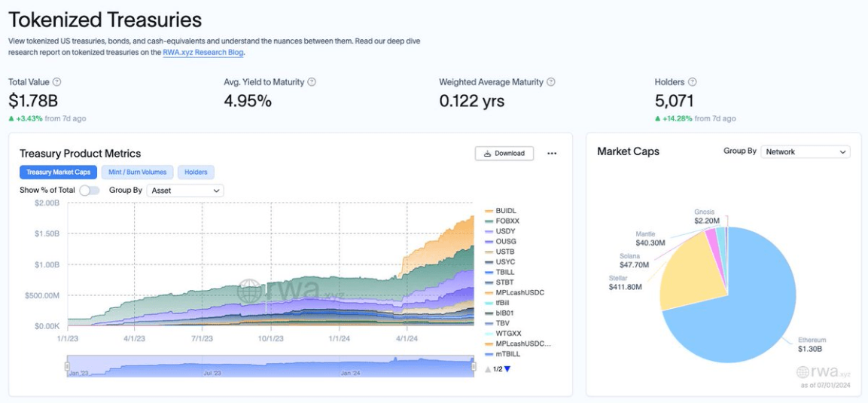The image size is (868, 403).
Task: Click the left handle of range slider
Action: coord(67,366)
